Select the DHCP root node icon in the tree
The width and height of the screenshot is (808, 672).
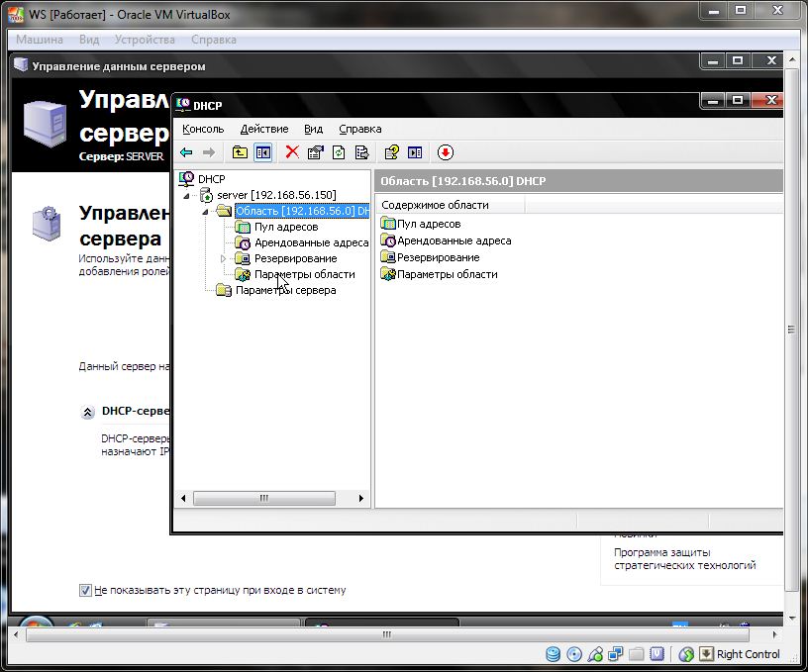(x=186, y=179)
